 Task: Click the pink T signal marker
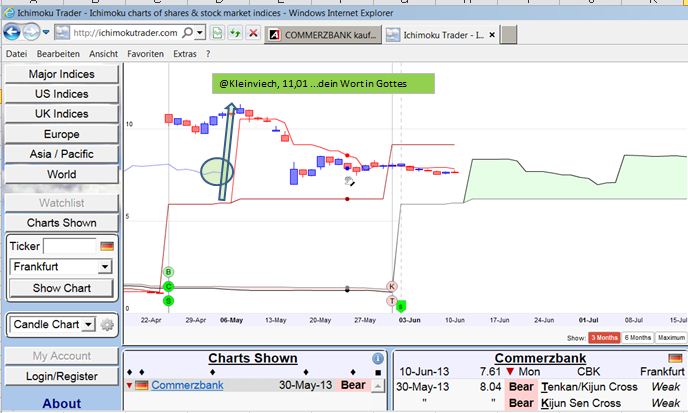pyautogui.click(x=392, y=301)
